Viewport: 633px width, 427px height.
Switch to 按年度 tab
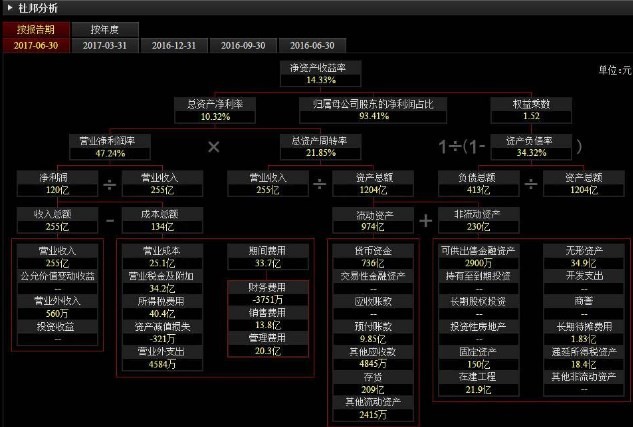[105, 29]
